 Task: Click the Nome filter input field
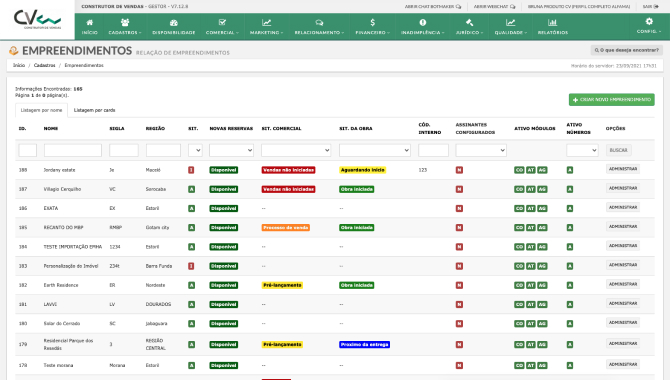[73, 150]
